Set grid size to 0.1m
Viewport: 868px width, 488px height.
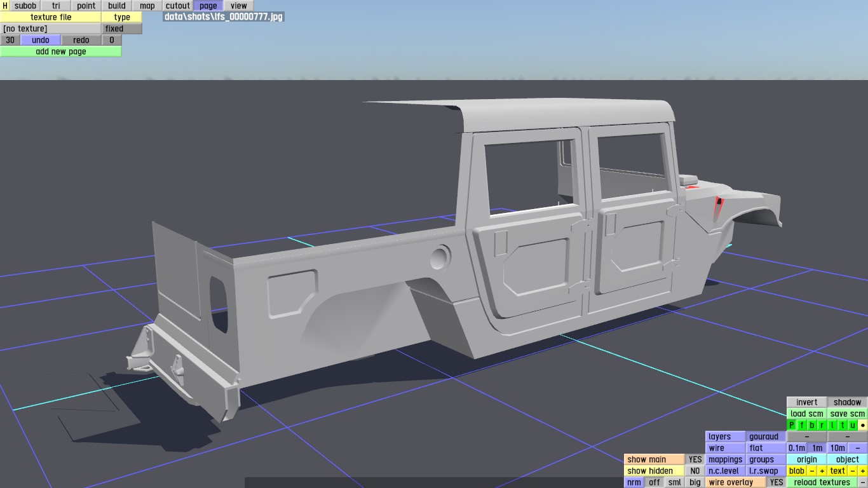point(797,448)
